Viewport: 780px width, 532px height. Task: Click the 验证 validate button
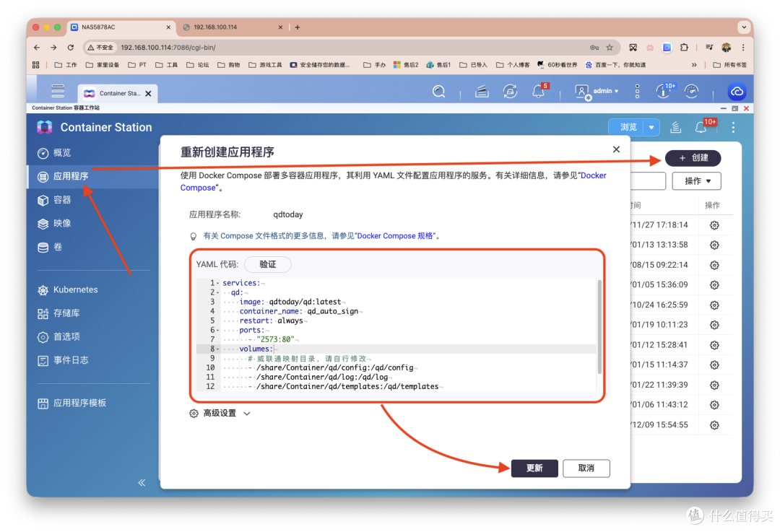(x=268, y=264)
